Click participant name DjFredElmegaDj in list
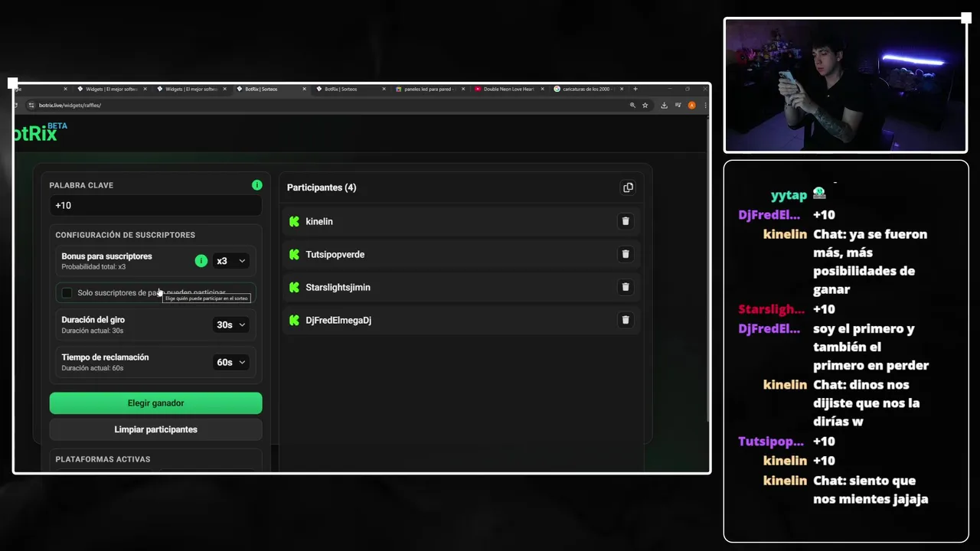Screen dimensions: 980x551 (338, 320)
